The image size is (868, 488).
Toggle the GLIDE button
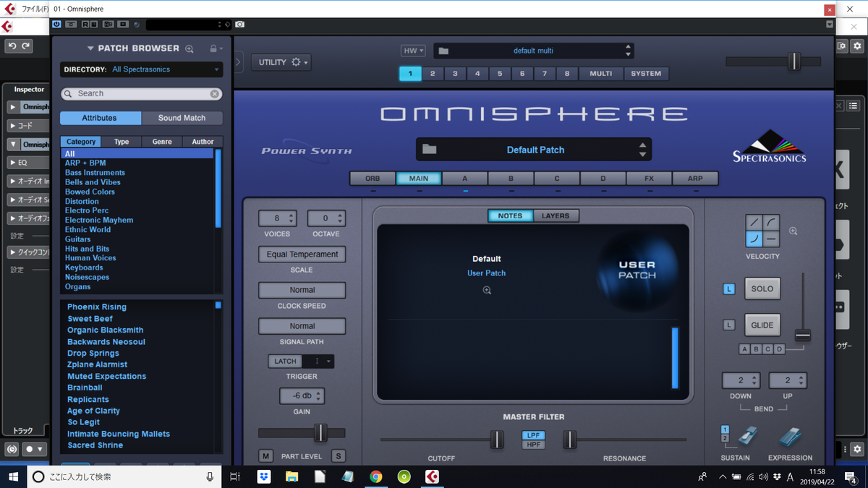(x=762, y=325)
